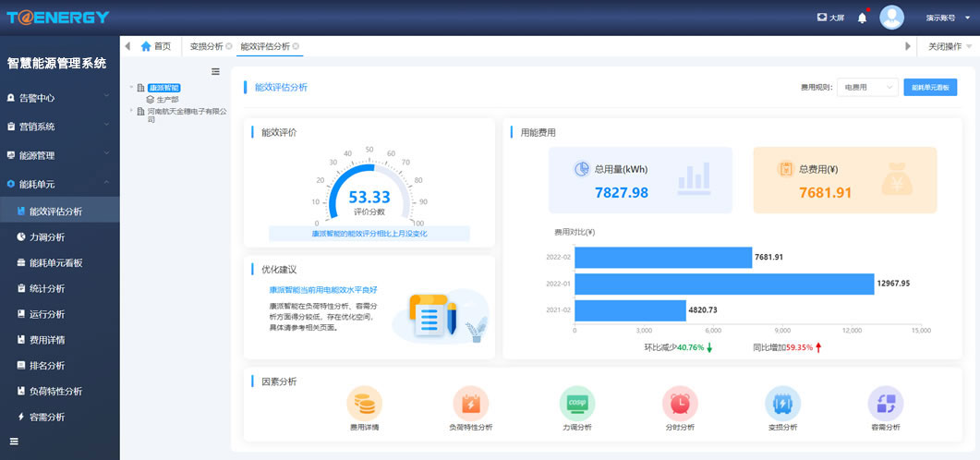The width and height of the screenshot is (980, 460).
Task: Open the 费用详情 coin icon
Action: [364, 404]
